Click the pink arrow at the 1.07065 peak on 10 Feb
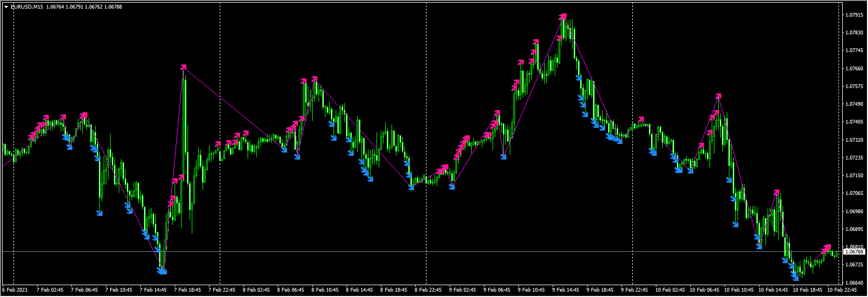The height and width of the screenshot is (297, 868). 776,192
